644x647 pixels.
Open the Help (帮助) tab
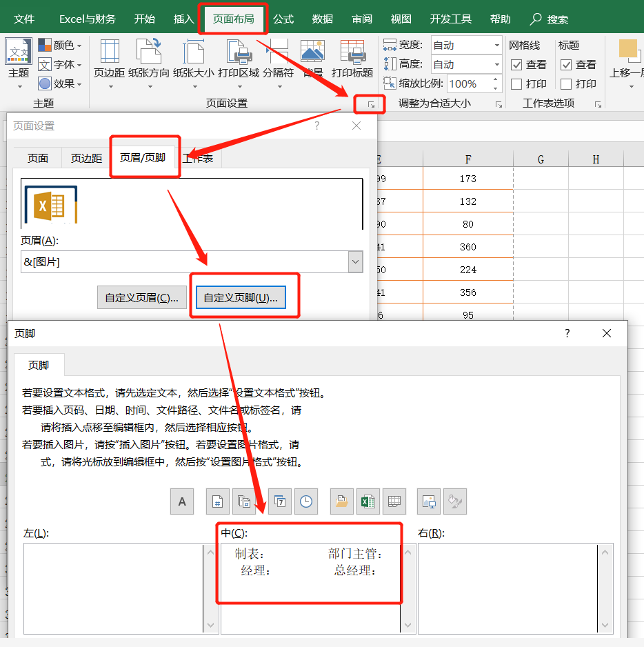pyautogui.click(x=501, y=19)
